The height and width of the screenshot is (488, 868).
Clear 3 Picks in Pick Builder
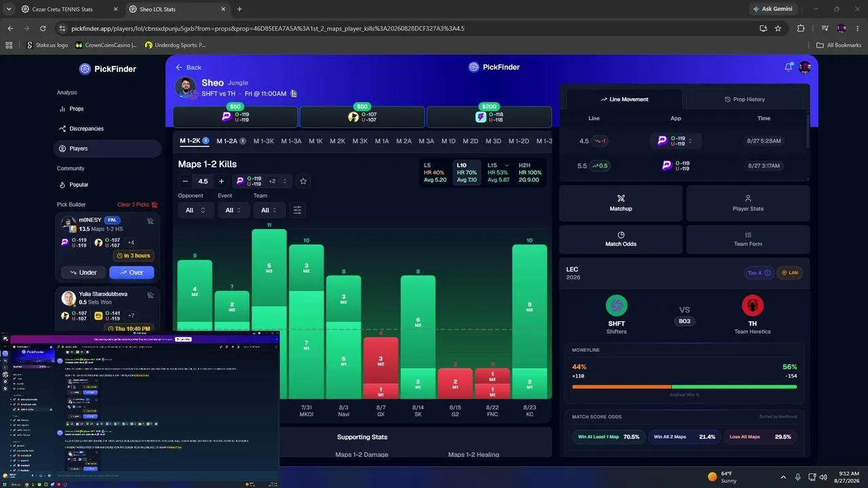tap(138, 205)
